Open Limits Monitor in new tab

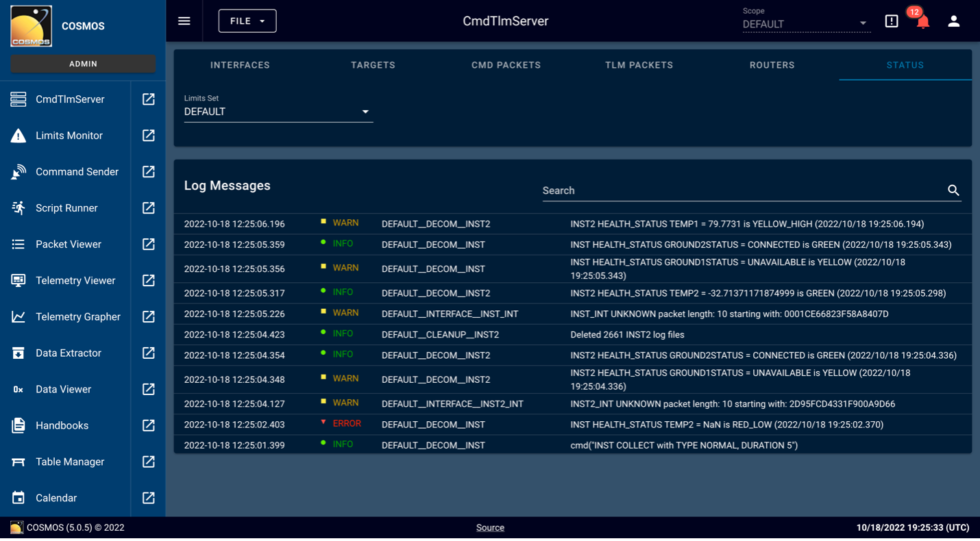[x=148, y=136]
